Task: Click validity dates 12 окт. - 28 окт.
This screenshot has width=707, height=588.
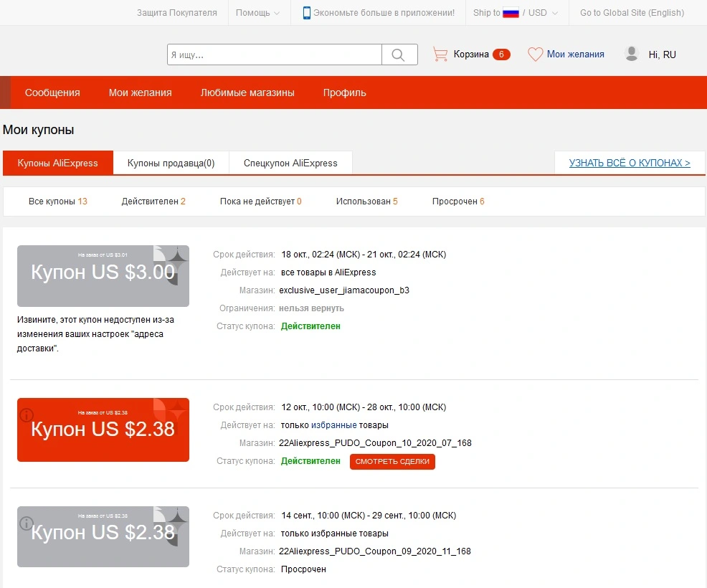Action: (x=364, y=407)
